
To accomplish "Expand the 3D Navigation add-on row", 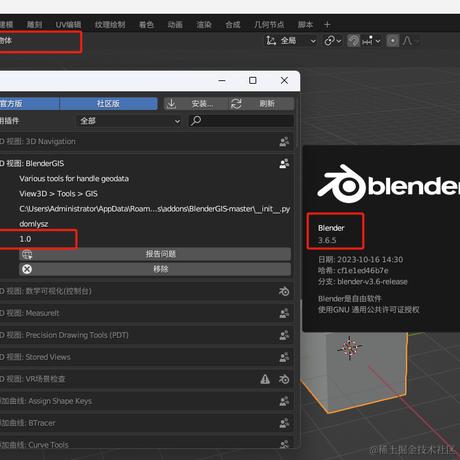I will coord(146,142).
